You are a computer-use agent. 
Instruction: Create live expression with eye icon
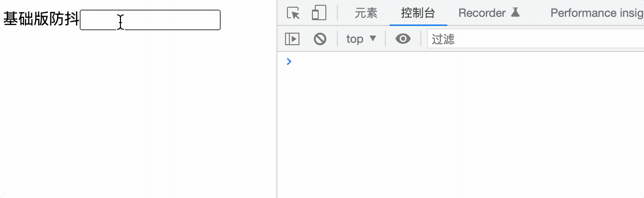pyautogui.click(x=403, y=39)
